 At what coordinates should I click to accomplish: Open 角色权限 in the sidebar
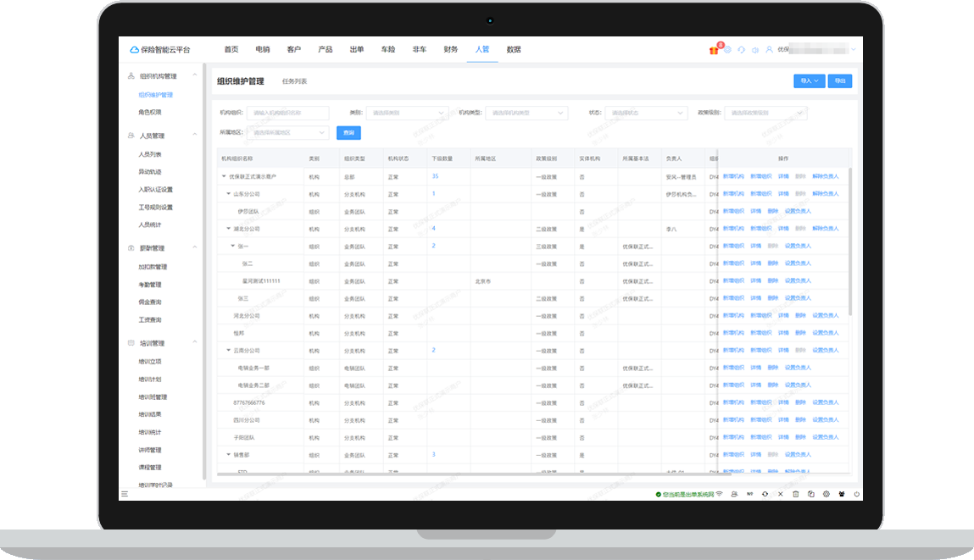pos(150,113)
